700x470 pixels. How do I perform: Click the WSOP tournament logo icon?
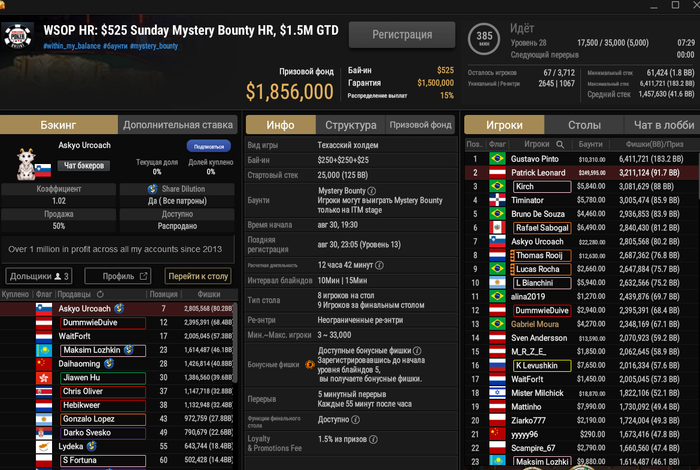tap(18, 36)
